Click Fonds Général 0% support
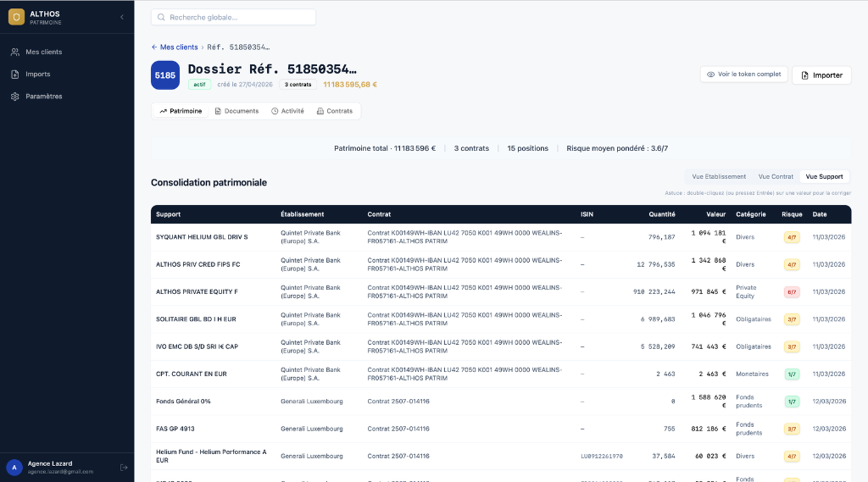868x482 pixels. point(183,402)
